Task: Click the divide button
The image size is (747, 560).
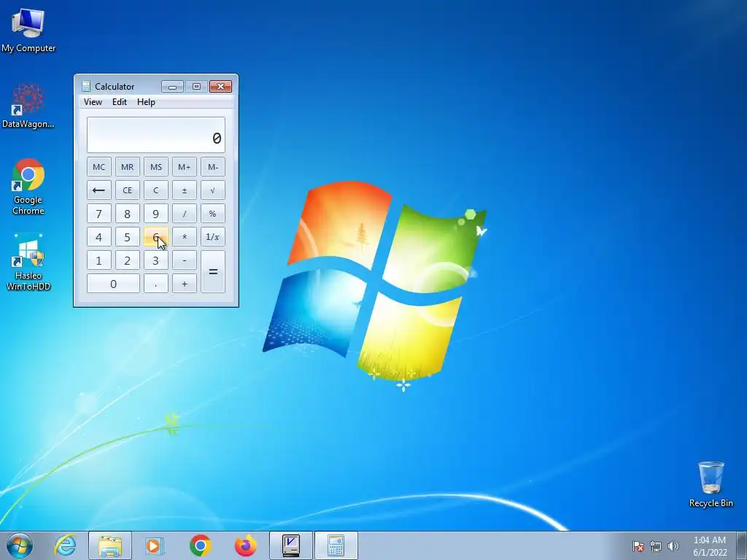Action: pyautogui.click(x=185, y=214)
